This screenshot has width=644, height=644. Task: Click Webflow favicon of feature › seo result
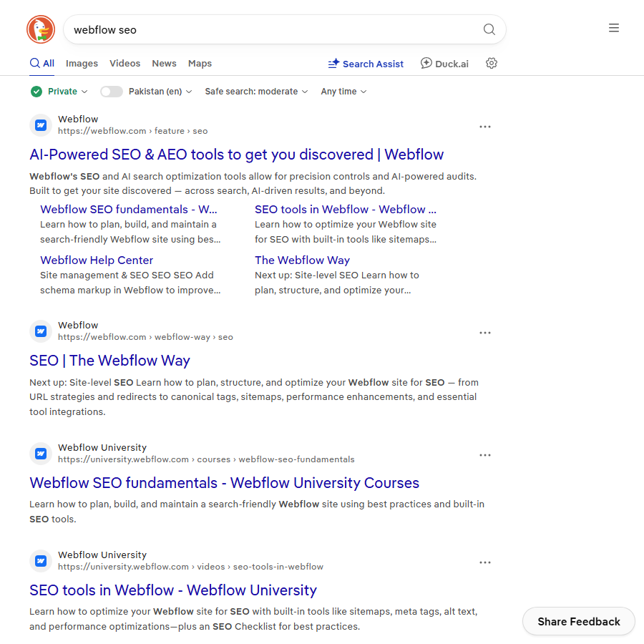point(41,125)
